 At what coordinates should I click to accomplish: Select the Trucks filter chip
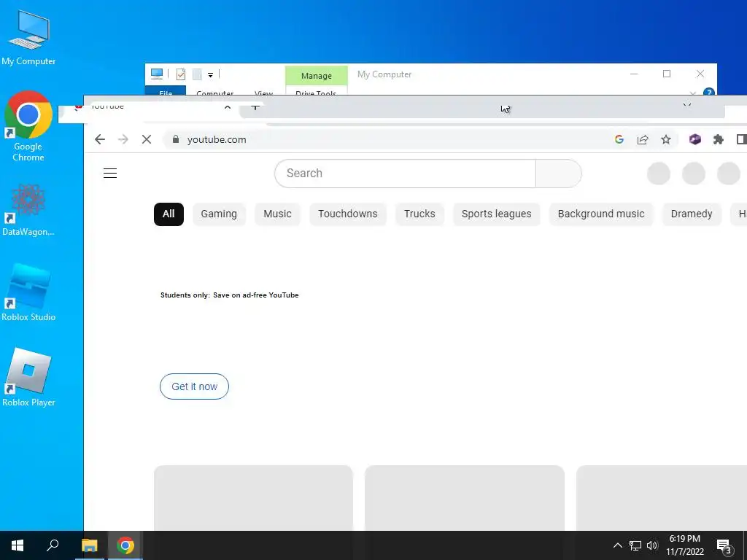(x=419, y=214)
